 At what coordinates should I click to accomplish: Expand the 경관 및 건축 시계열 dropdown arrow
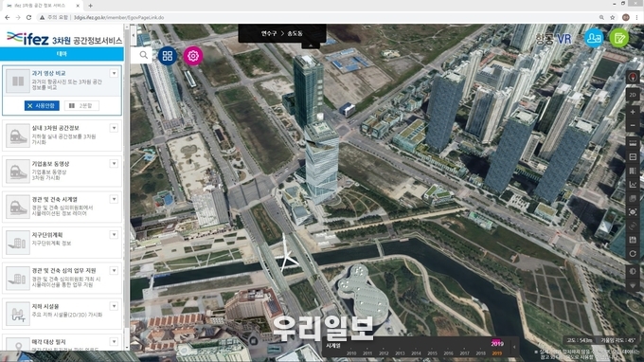114,199
